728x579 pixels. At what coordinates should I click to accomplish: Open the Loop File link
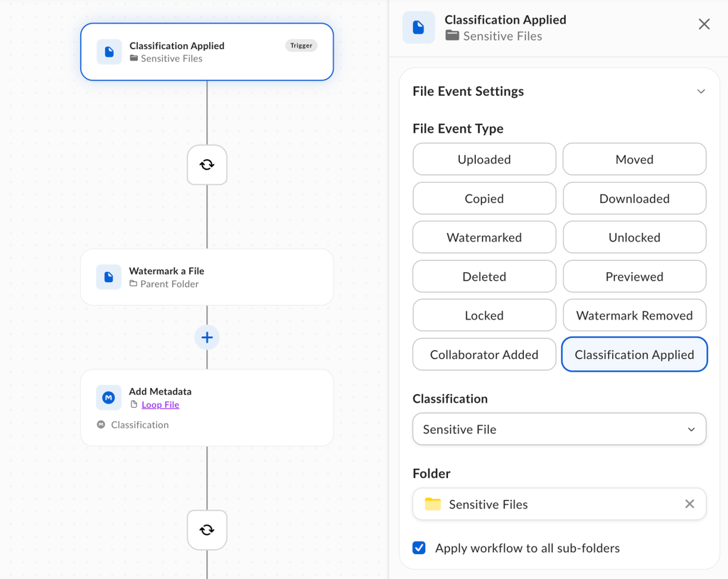click(160, 404)
